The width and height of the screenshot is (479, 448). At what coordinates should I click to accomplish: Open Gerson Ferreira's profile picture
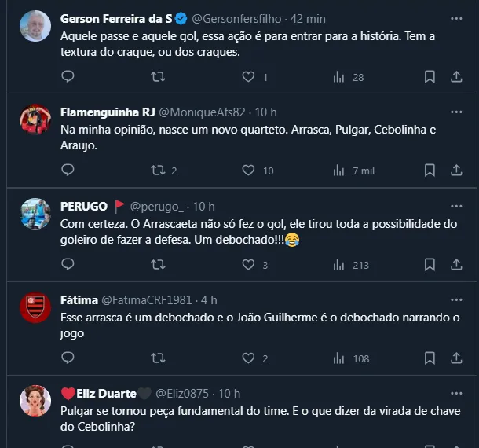[x=35, y=28]
